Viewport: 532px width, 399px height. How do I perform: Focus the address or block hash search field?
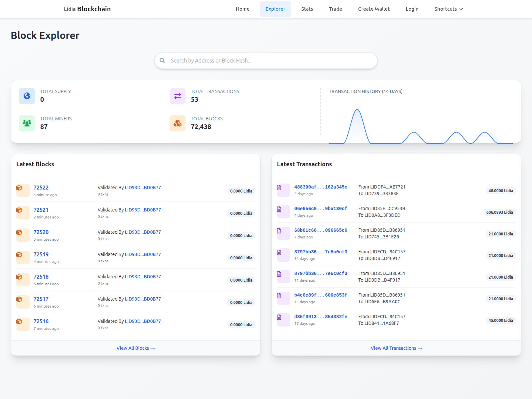point(266,61)
